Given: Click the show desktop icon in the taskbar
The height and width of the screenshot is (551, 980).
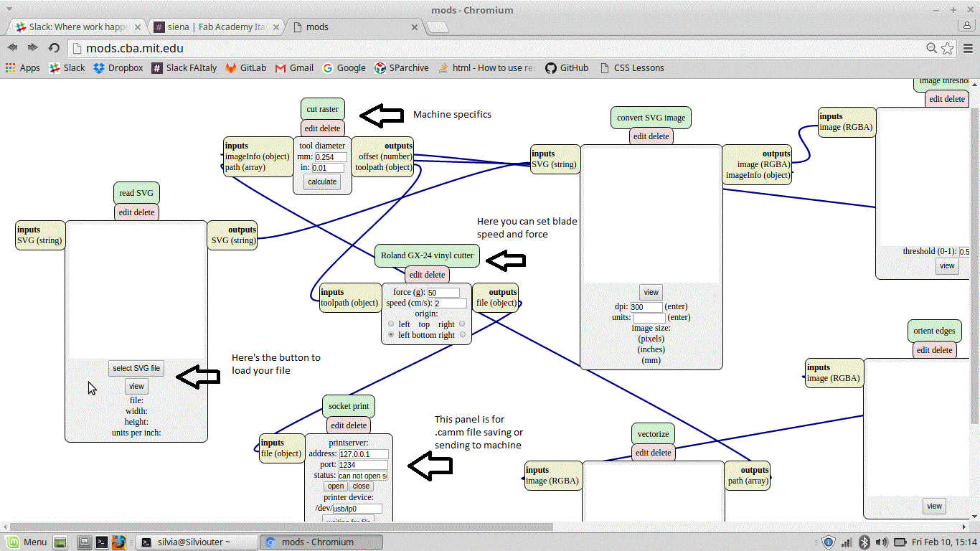Looking at the screenshot, I should 60,542.
